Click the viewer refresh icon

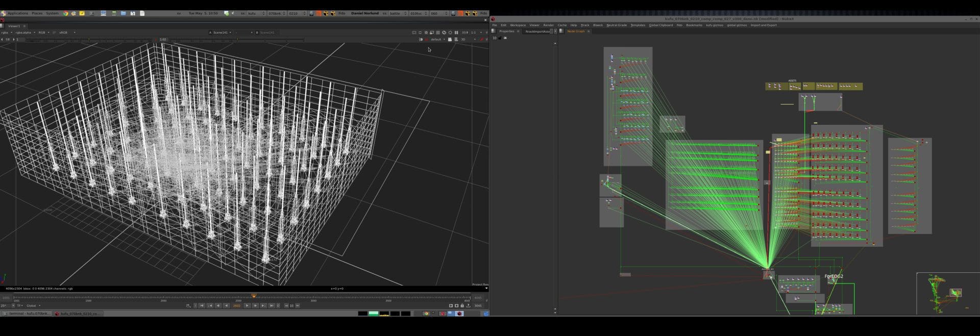tap(444, 32)
